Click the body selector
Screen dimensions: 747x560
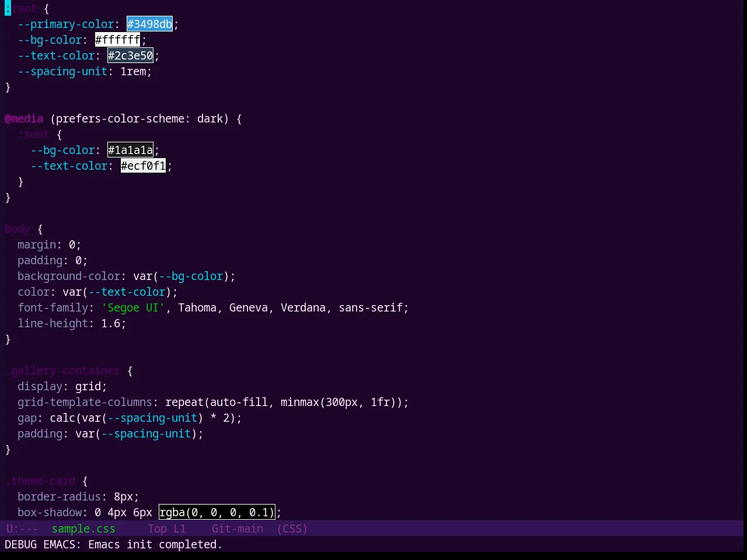pos(18,229)
